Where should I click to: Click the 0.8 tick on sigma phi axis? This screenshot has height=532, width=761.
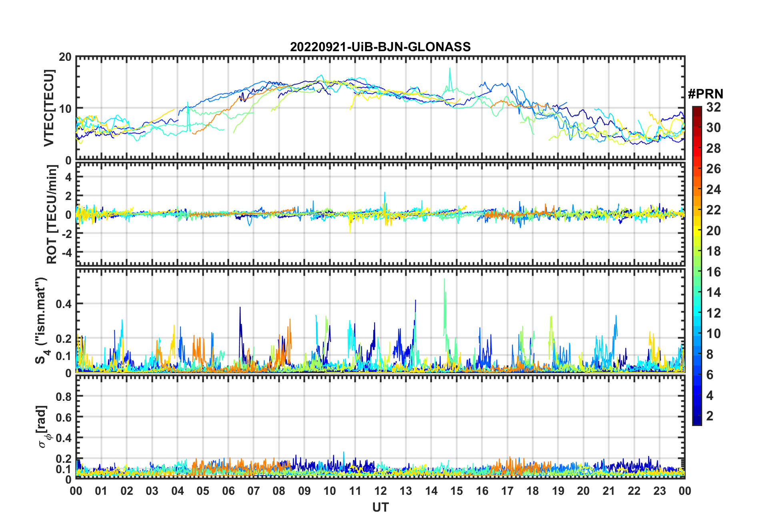pyautogui.click(x=64, y=396)
